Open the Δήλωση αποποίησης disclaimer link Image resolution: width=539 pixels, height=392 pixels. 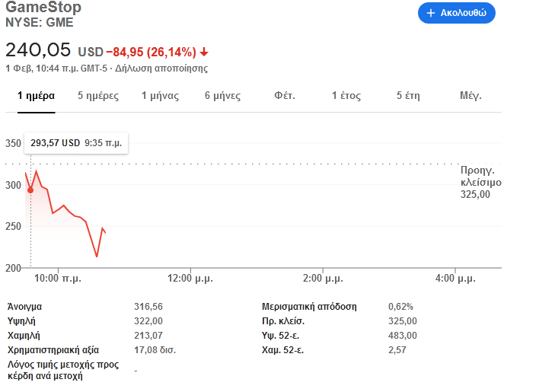click(x=161, y=69)
